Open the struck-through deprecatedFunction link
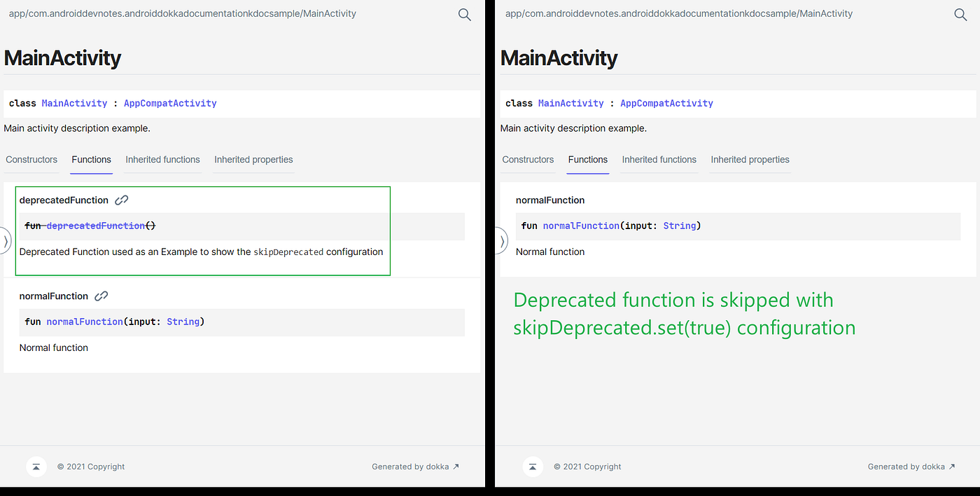The image size is (980, 496). pyautogui.click(x=95, y=226)
